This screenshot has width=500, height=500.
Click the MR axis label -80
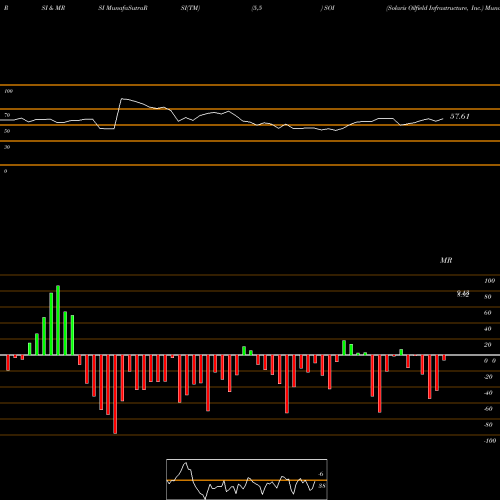click(x=488, y=425)
